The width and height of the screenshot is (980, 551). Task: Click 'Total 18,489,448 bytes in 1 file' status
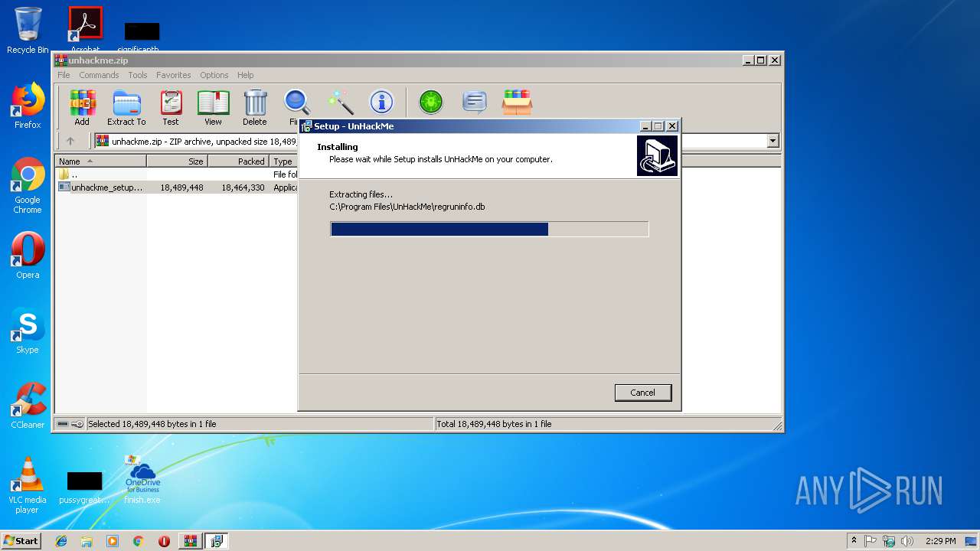pyautogui.click(x=494, y=424)
